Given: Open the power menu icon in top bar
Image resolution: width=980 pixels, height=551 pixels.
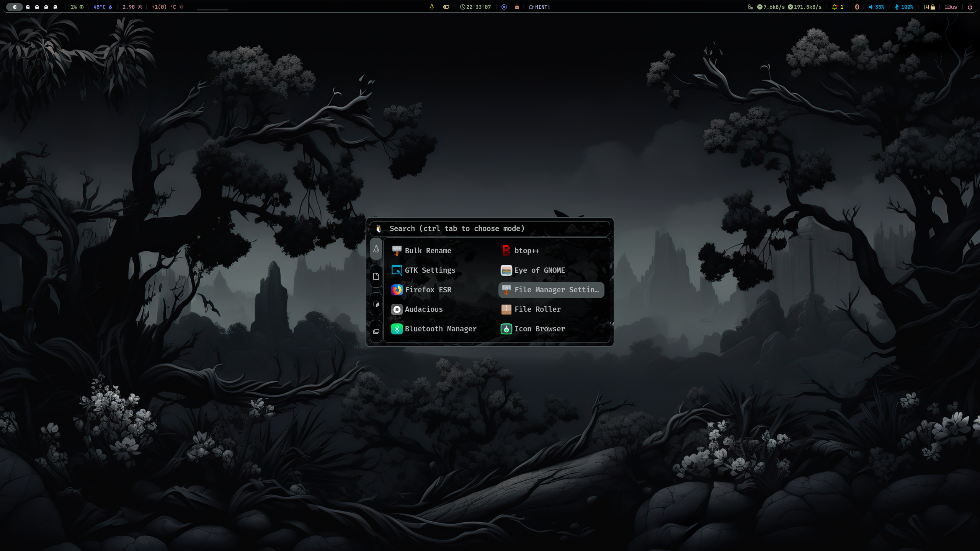Looking at the screenshot, I should 970,7.
